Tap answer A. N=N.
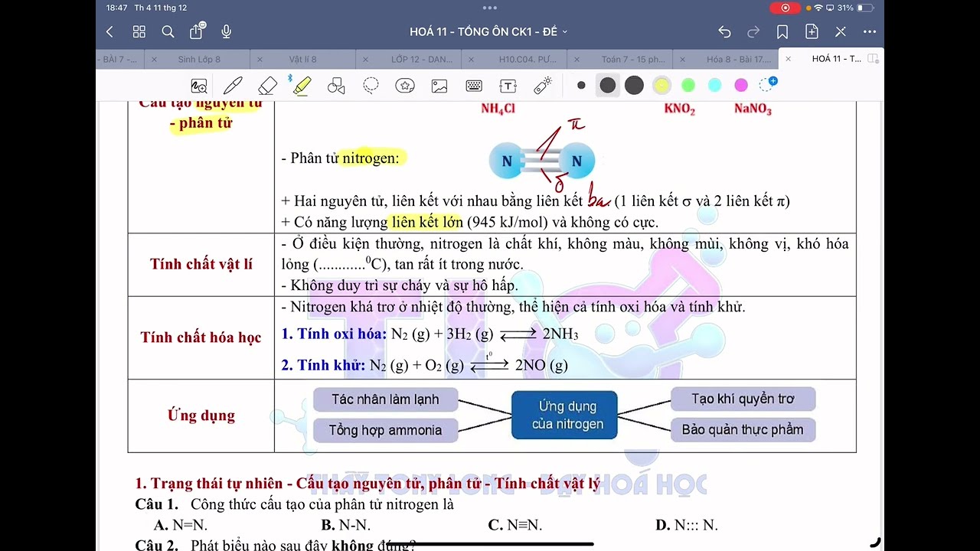The image size is (980, 551). coord(181,525)
